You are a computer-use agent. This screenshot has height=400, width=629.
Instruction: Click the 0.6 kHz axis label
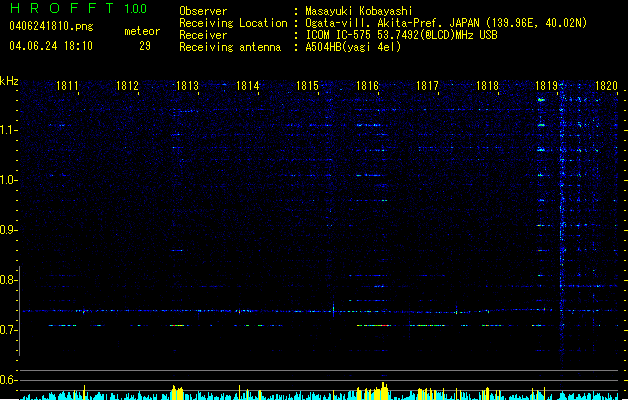point(8,380)
